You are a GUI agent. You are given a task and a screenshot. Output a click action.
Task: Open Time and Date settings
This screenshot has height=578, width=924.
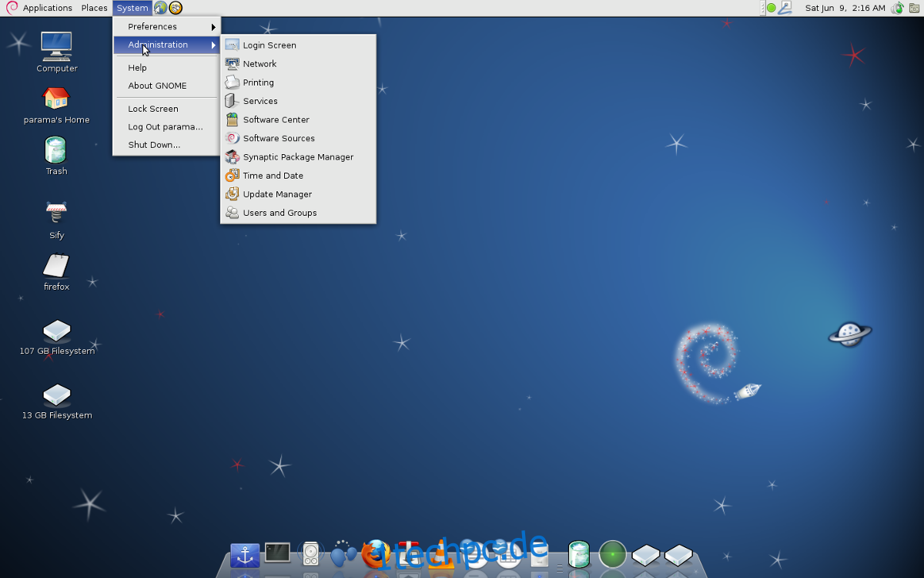pos(298,176)
